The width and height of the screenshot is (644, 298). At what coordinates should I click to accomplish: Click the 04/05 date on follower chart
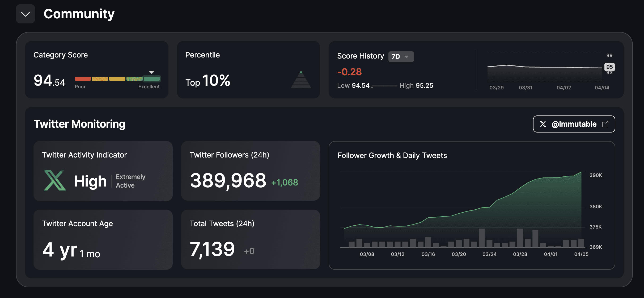coord(581,254)
